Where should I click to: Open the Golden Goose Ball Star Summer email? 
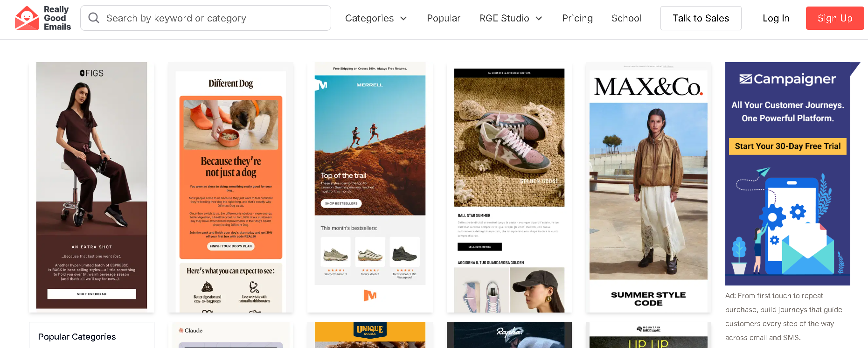tap(509, 187)
